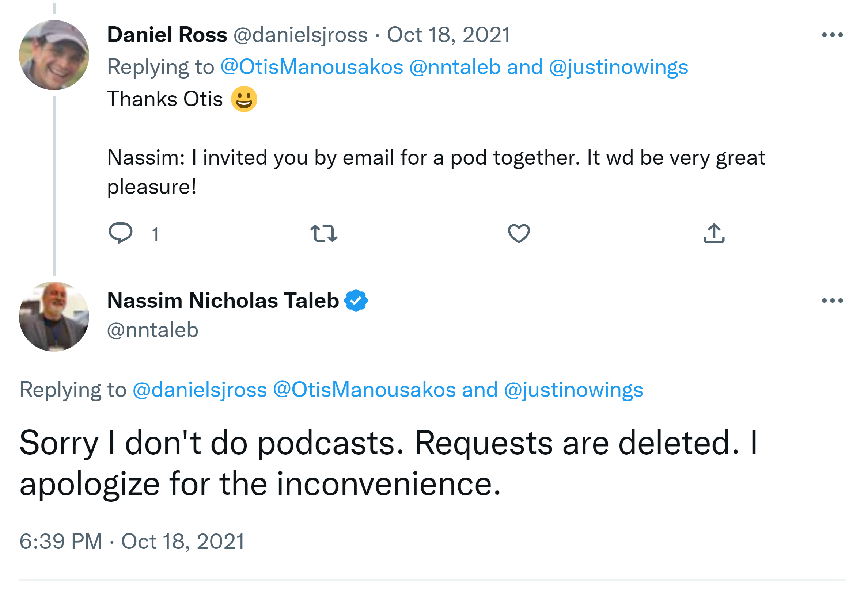Open @justinowings mention in Taleb's reply line

(x=573, y=390)
